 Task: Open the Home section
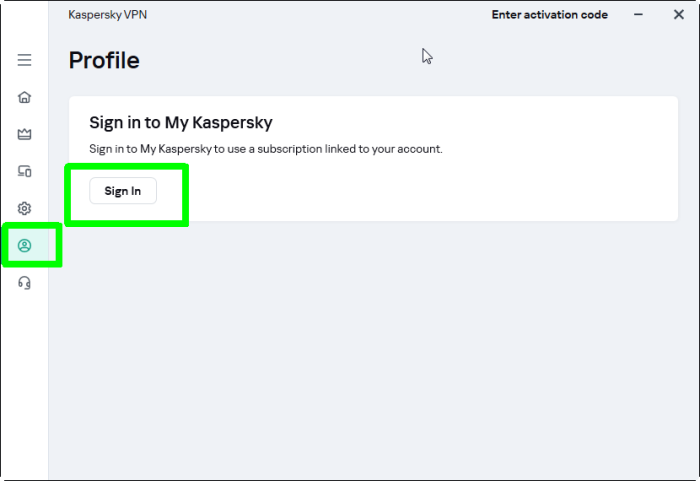[x=24, y=97]
